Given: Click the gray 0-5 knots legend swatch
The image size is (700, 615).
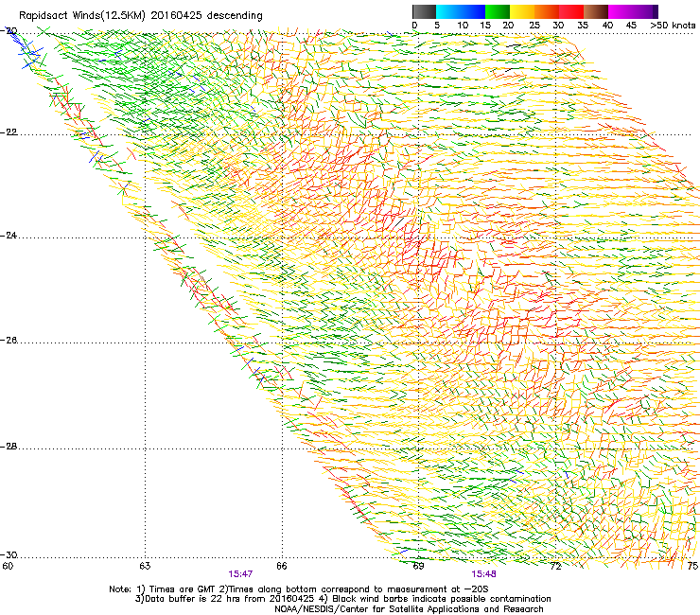Looking at the screenshot, I should pyautogui.click(x=424, y=11).
